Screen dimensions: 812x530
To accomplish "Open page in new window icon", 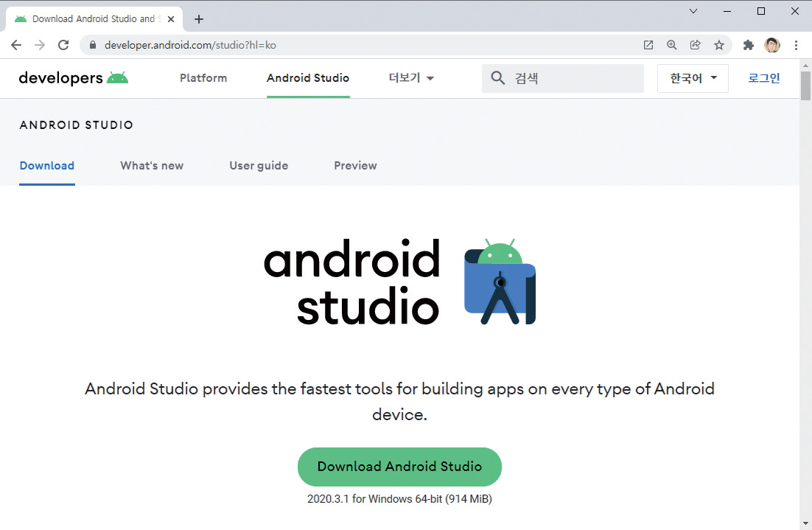I will tap(648, 45).
